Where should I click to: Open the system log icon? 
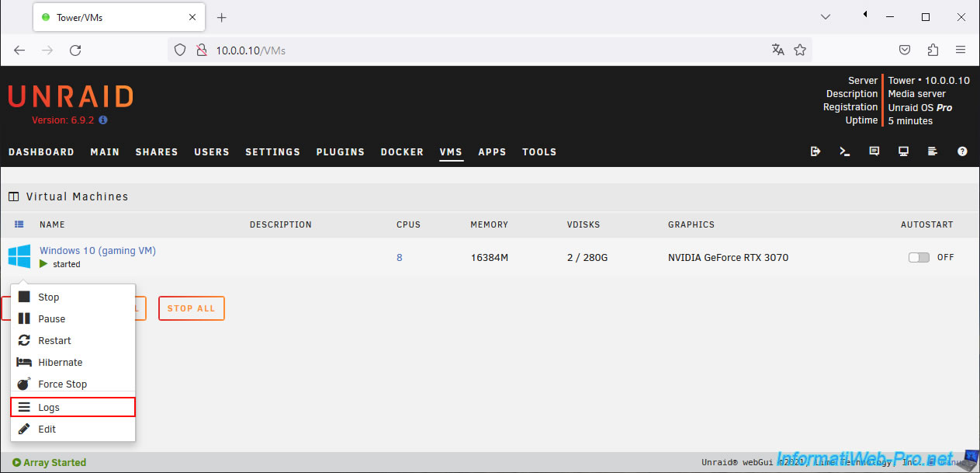pos(933,151)
